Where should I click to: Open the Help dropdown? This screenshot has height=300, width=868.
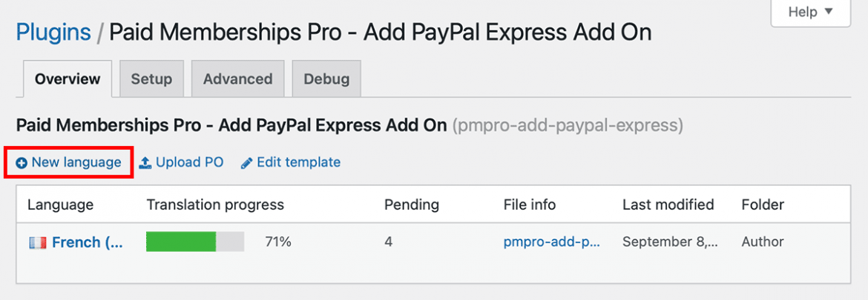[810, 13]
